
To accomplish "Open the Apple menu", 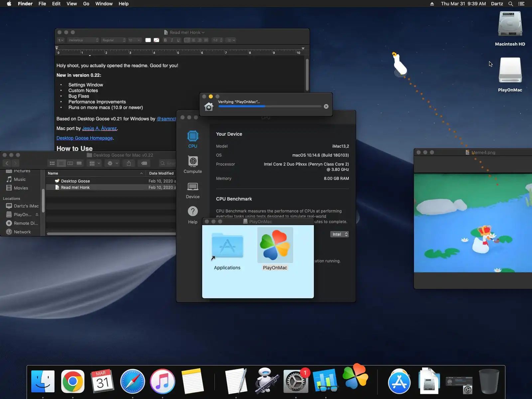I will pos(9,4).
